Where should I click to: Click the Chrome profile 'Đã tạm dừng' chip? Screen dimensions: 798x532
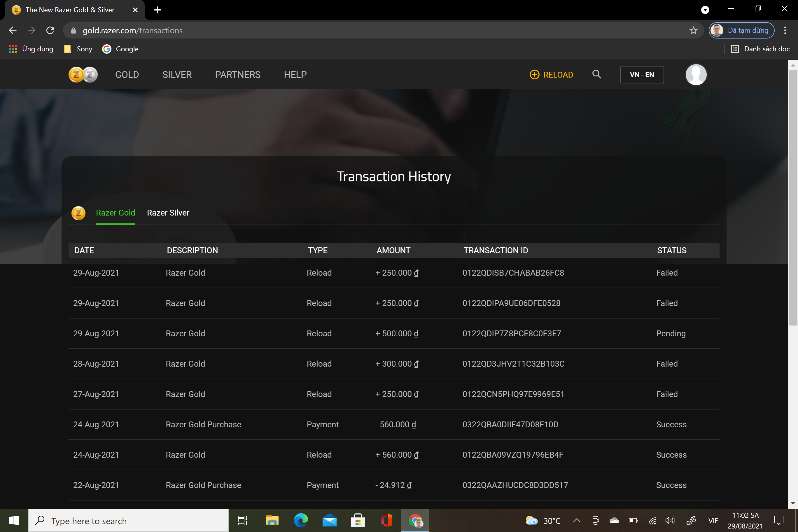pos(742,31)
